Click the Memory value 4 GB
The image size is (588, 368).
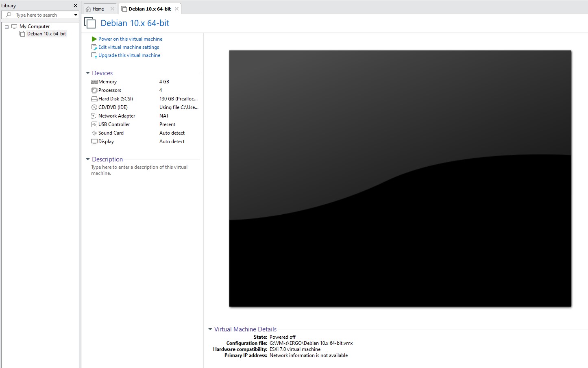click(x=164, y=82)
